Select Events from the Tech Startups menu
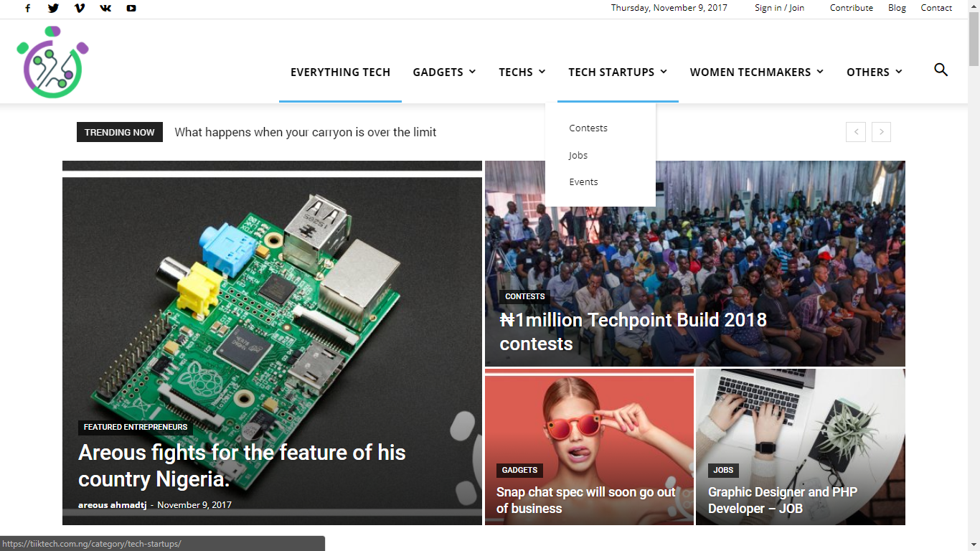 583,182
